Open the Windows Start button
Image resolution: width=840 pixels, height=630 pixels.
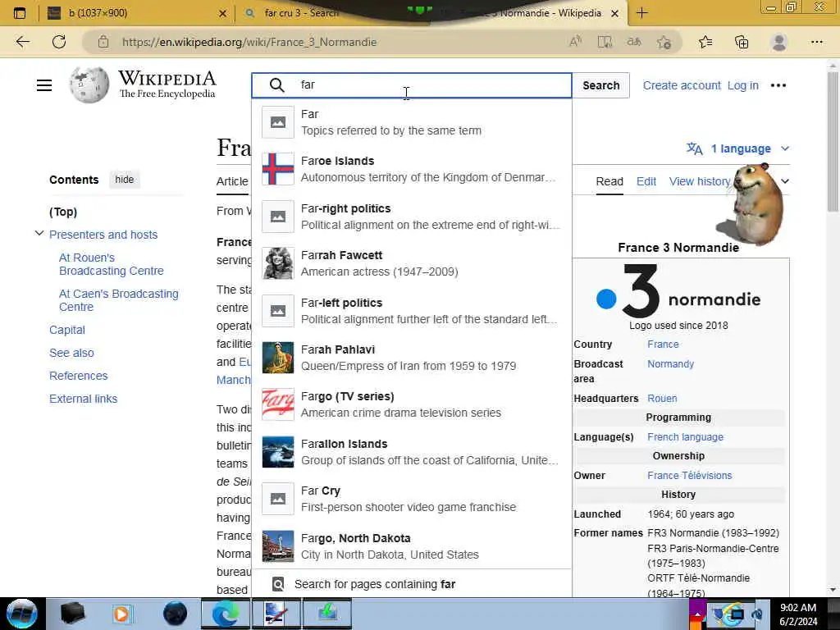pyautogui.click(x=21, y=614)
